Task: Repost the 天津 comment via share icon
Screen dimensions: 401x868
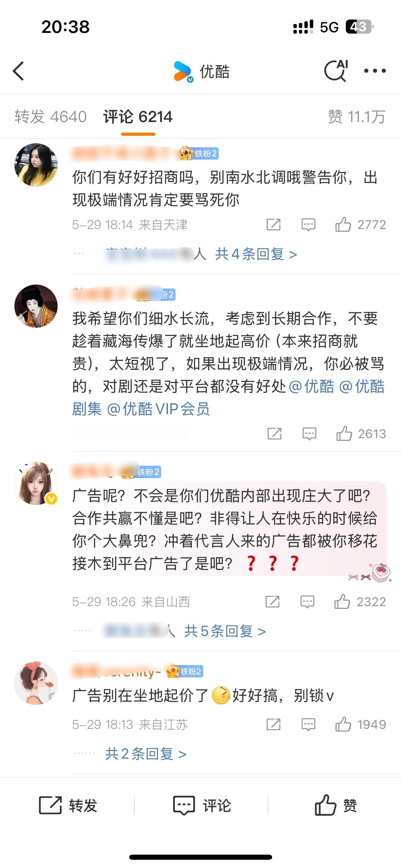Action: (x=274, y=225)
